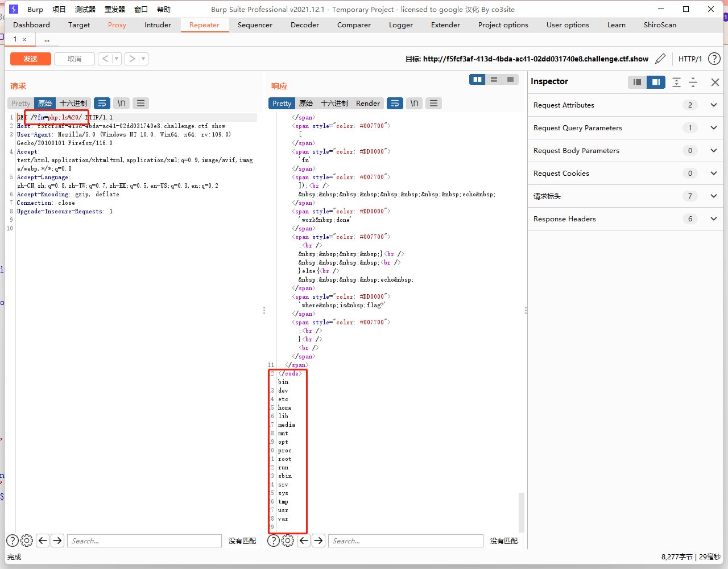This screenshot has height=569, width=728.
Task: Open request search help icon
Action: (12, 541)
